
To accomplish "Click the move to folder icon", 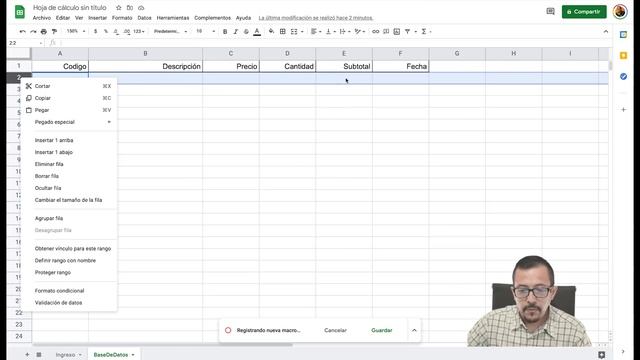I will tap(130, 8).
